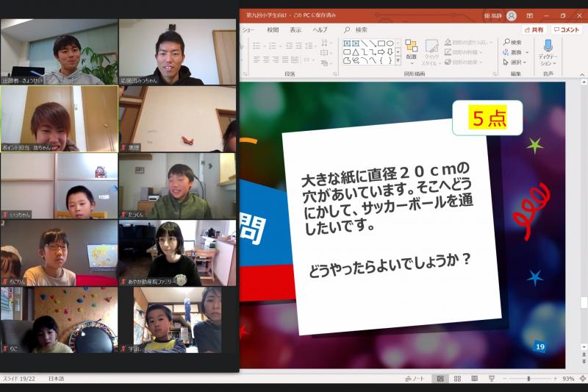Open shape effects dropdown 図形の効果

[x=463, y=62]
